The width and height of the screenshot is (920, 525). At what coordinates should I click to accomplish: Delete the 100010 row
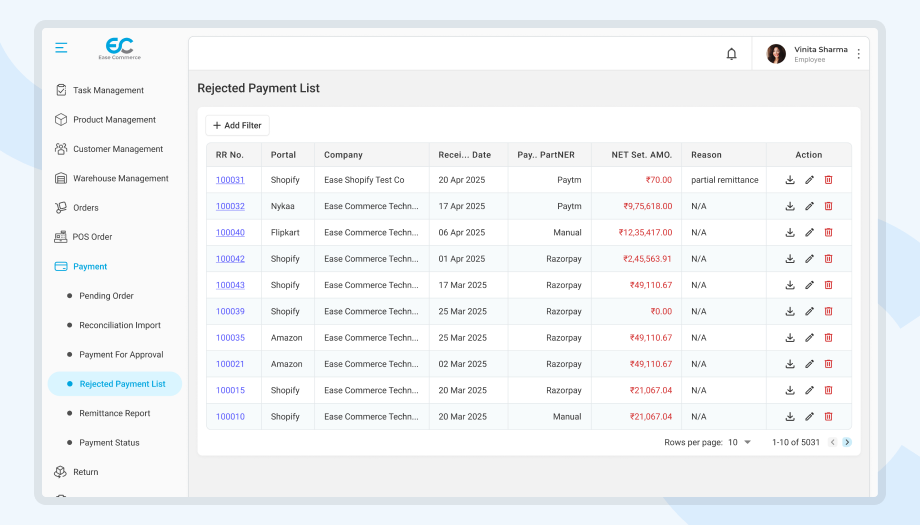[x=828, y=416]
